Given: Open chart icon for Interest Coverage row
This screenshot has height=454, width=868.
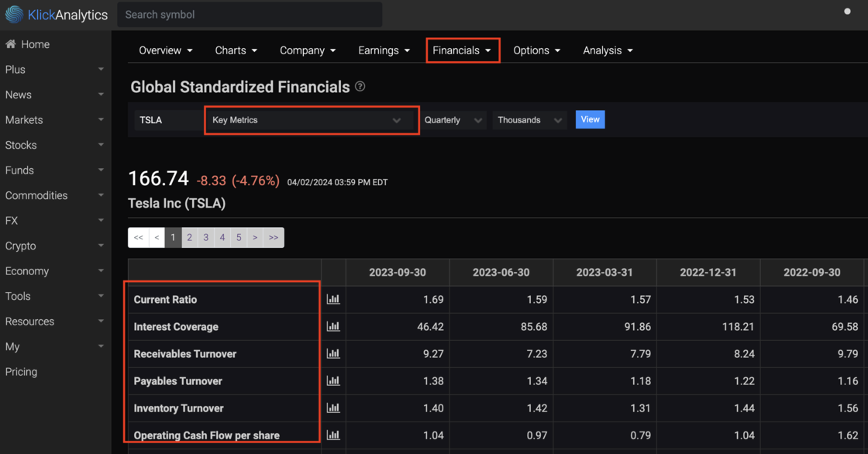Looking at the screenshot, I should (333, 327).
